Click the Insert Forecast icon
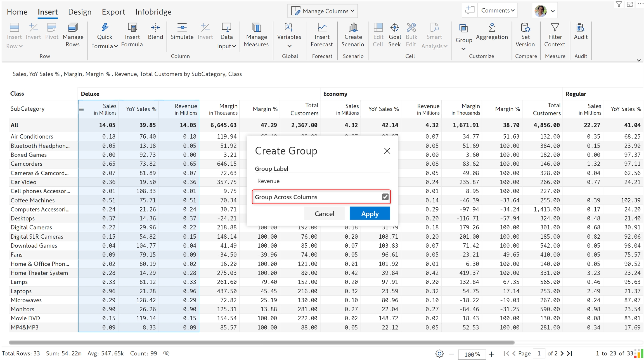The image size is (644, 361). pyautogui.click(x=322, y=27)
